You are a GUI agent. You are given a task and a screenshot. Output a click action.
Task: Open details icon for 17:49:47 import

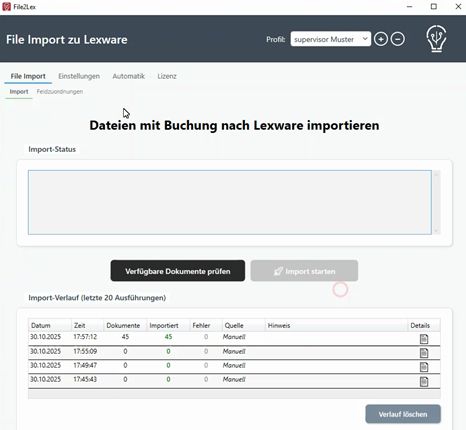[424, 367]
